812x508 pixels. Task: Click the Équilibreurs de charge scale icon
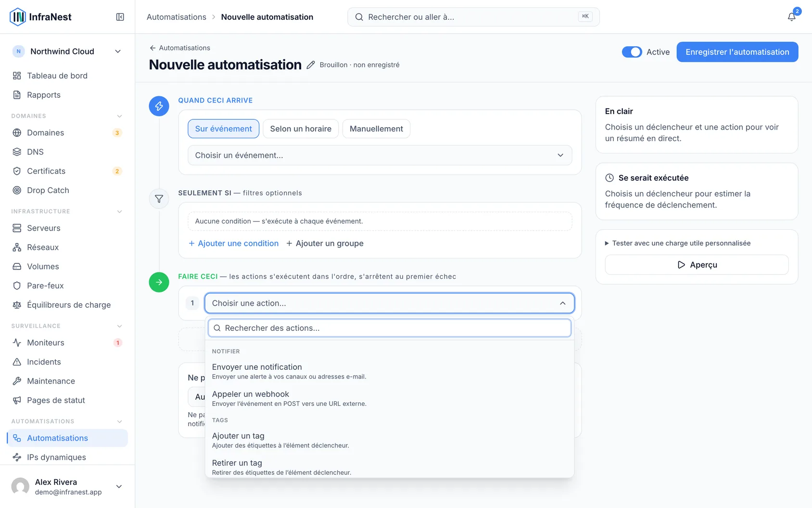tap(17, 305)
